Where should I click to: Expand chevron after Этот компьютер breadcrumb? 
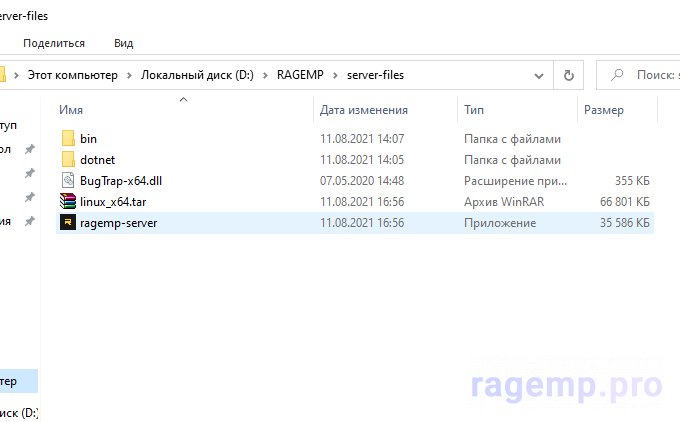129,75
